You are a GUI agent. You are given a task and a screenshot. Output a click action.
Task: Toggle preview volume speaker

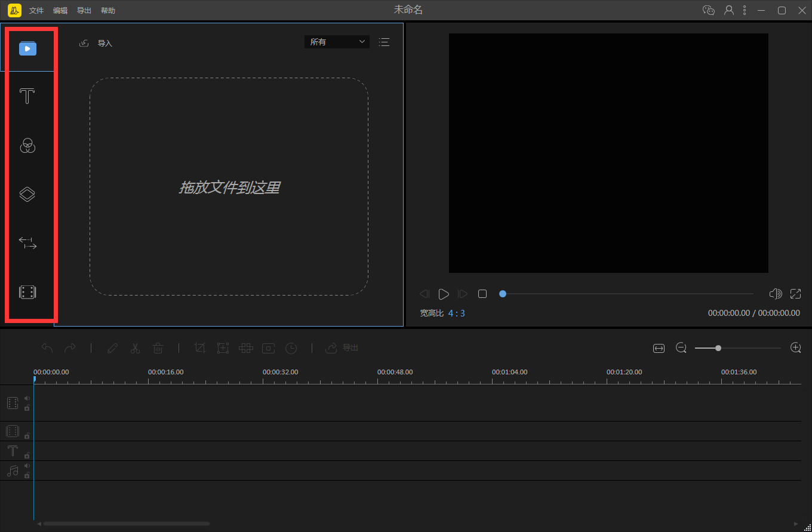[x=776, y=294]
